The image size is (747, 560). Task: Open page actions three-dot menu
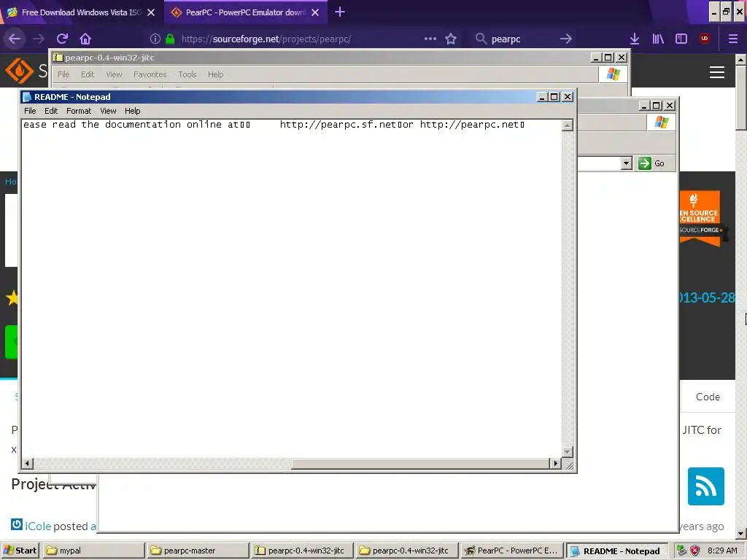click(x=430, y=39)
